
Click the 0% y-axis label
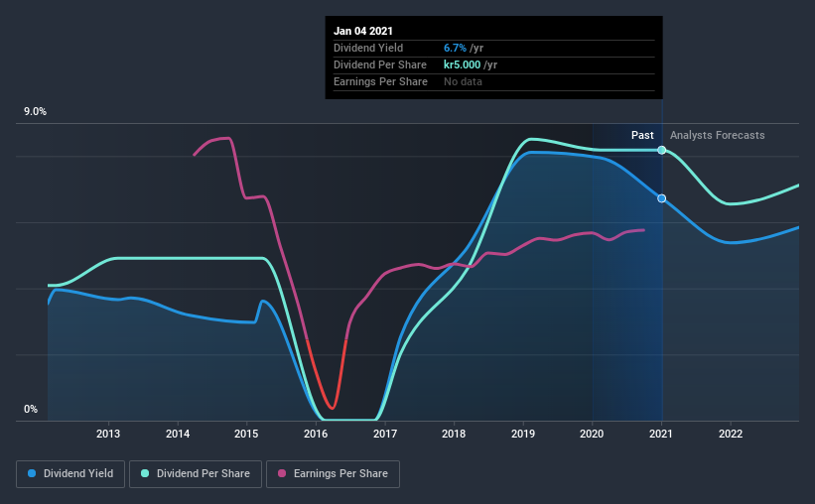point(31,410)
